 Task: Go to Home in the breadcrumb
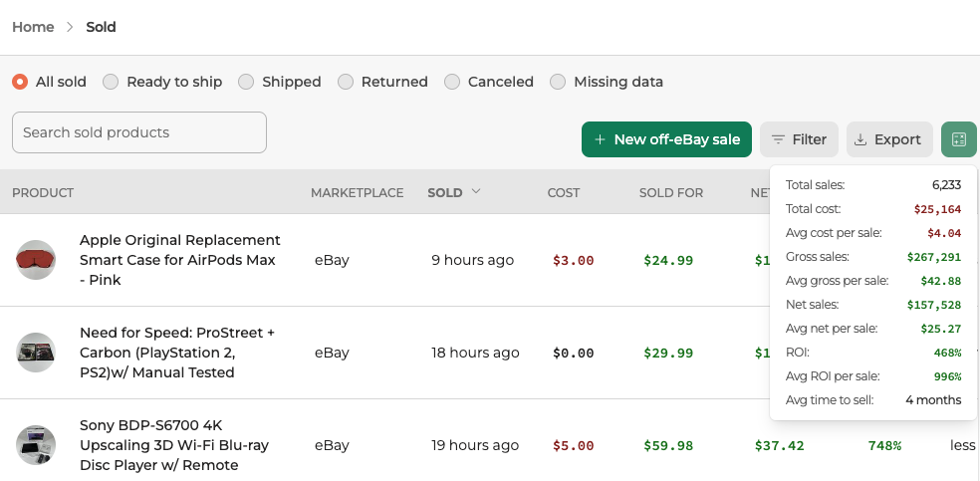pyautogui.click(x=33, y=27)
